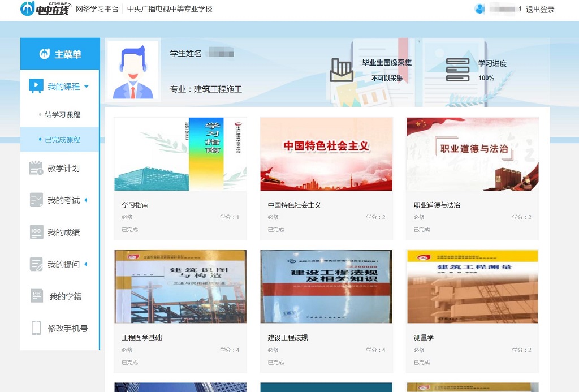The width and height of the screenshot is (579, 392).
Task: Click the 毕业生图像采集 image collection icon
Action: [x=342, y=69]
